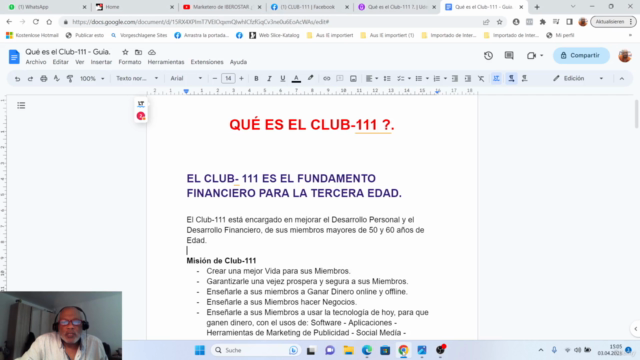Activate the paint format tool
Screen dimensions: 640x360
pyautogui.click(x=70, y=78)
